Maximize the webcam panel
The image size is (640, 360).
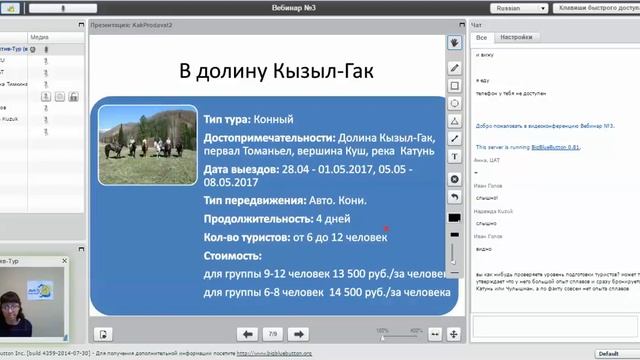81,249
